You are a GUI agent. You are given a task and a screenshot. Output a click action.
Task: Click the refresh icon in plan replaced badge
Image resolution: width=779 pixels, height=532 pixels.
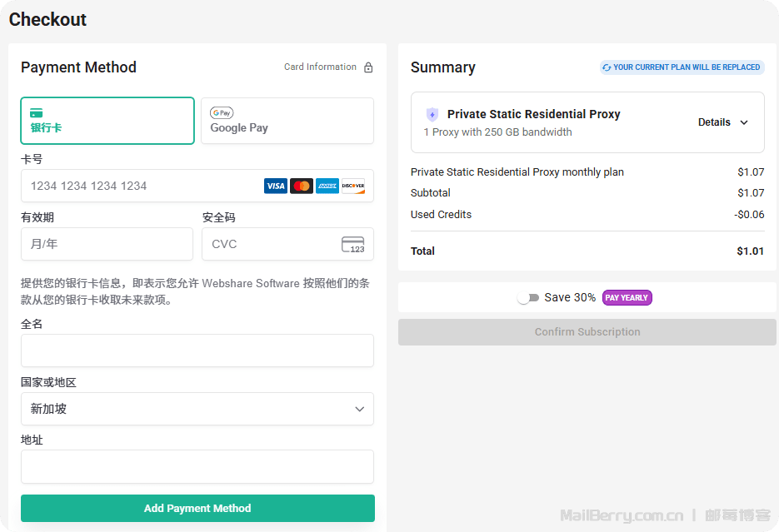click(x=607, y=67)
